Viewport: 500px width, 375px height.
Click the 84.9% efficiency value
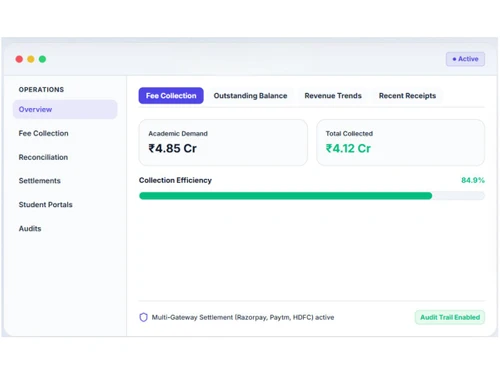click(x=473, y=180)
